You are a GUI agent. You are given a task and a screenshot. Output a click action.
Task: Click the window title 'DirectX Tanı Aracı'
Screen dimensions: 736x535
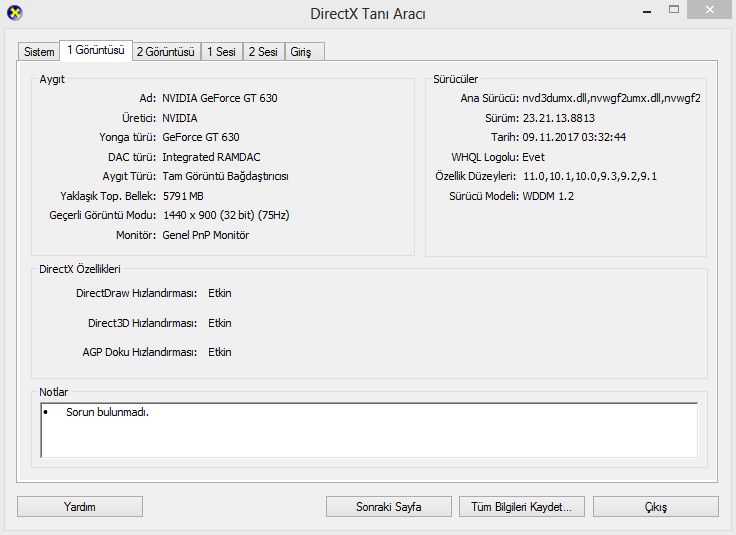[x=368, y=14]
